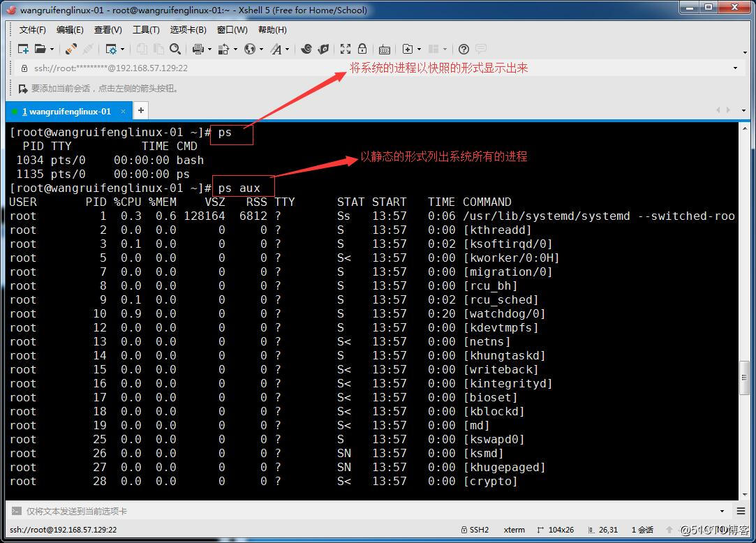
Task: Click the Reconnect plug icon
Action: click(x=71, y=49)
